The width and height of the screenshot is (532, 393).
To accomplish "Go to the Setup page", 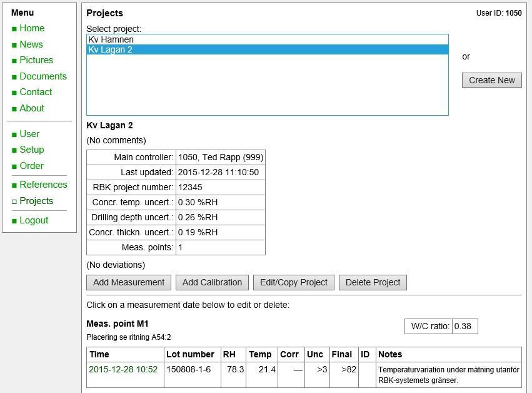I will pyautogui.click(x=32, y=150).
